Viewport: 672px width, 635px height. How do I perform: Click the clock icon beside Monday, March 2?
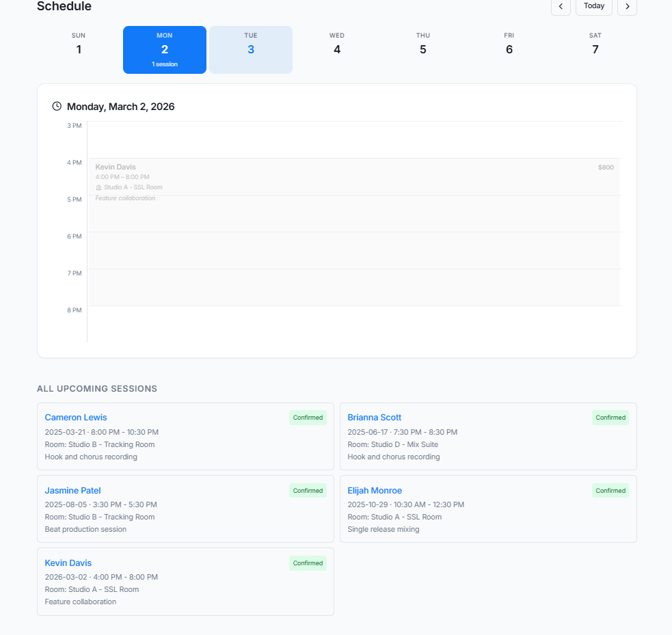(x=57, y=106)
